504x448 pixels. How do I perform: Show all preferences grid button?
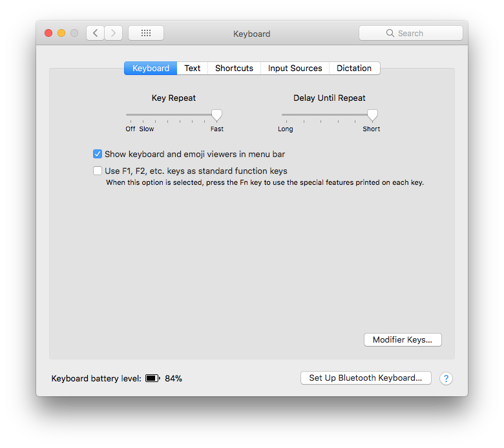click(146, 33)
